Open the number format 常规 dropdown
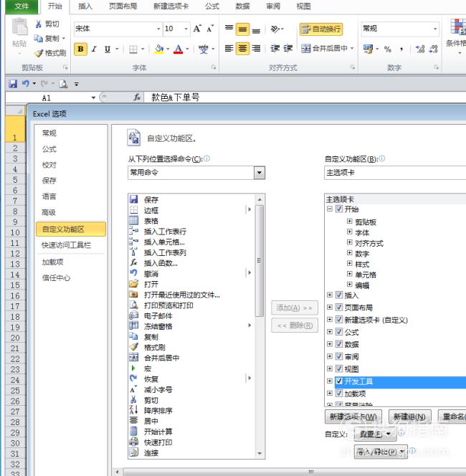Image resolution: width=466 pixels, height=476 pixels. pyautogui.click(x=435, y=29)
